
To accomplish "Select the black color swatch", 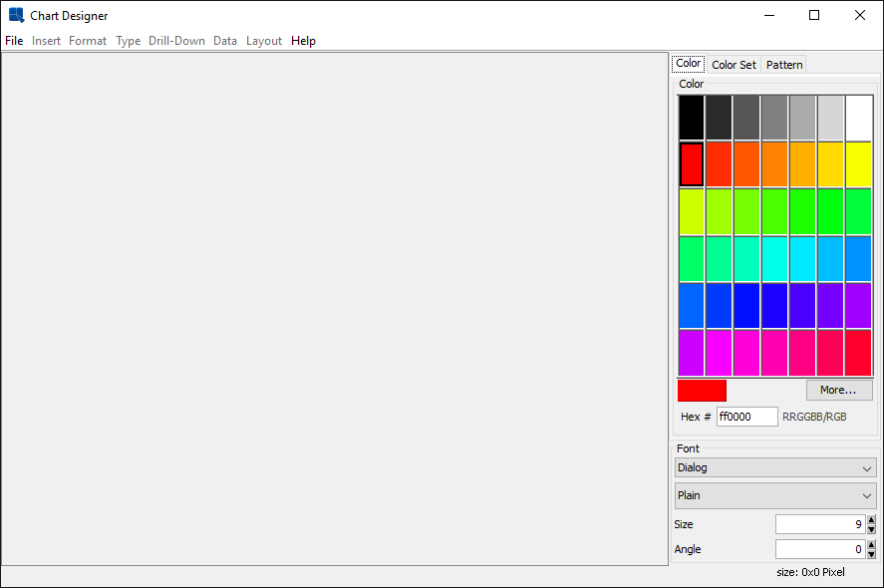I will [692, 118].
